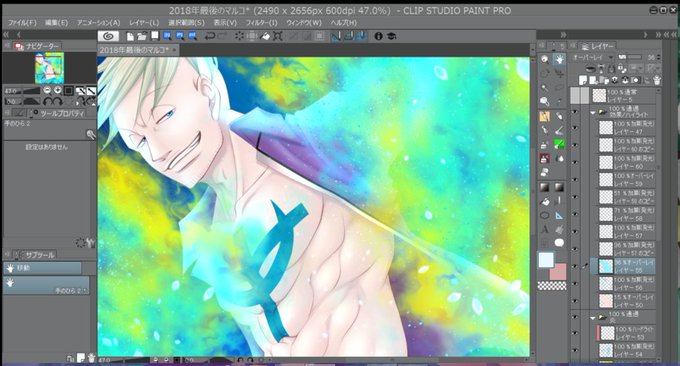Select the Gradient tool
This screenshot has width=680, height=366.
[x=545, y=187]
